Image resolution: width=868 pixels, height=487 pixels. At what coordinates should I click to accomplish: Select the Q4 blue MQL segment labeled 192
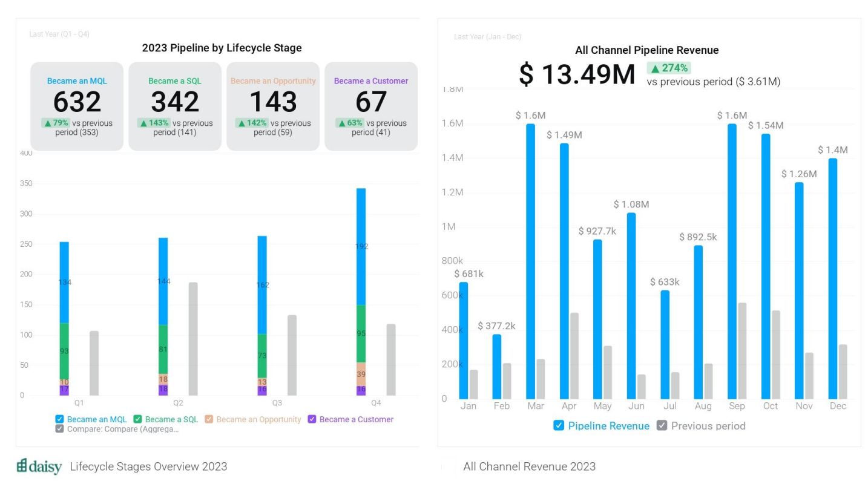[x=361, y=246]
